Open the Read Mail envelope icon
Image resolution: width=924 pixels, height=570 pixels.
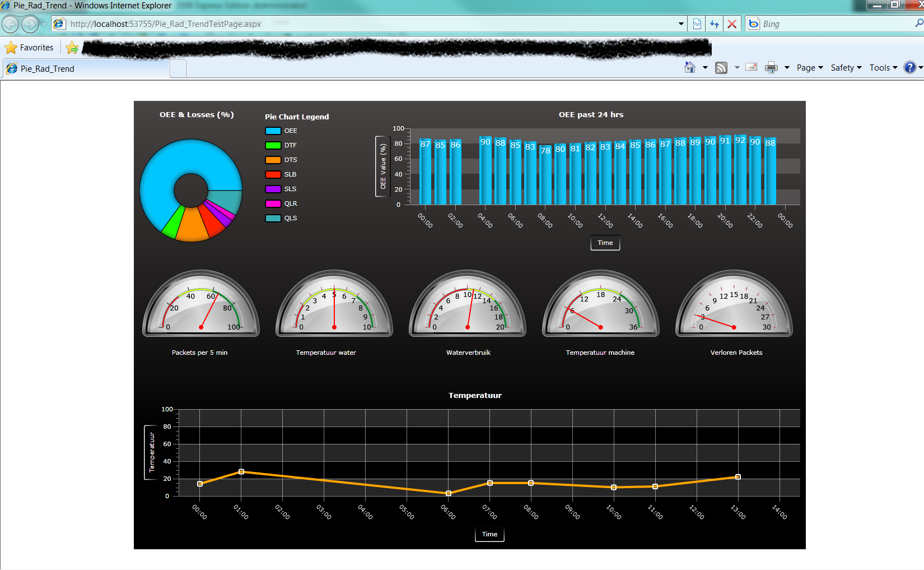(x=752, y=67)
